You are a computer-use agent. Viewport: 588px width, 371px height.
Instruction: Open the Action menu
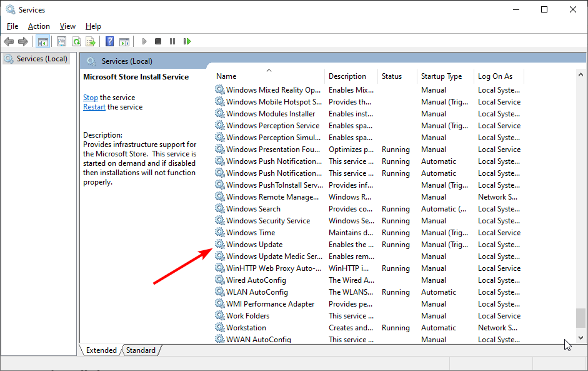(x=39, y=26)
